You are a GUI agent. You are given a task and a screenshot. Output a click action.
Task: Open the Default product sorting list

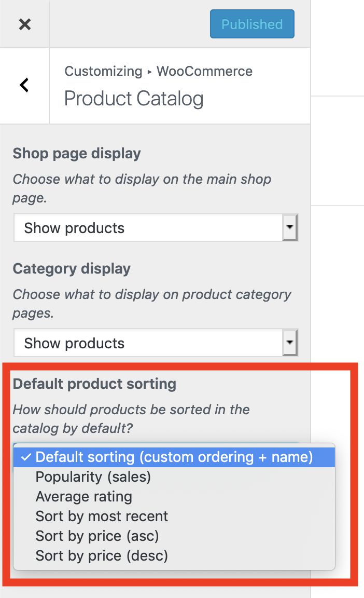pyautogui.click(x=156, y=457)
